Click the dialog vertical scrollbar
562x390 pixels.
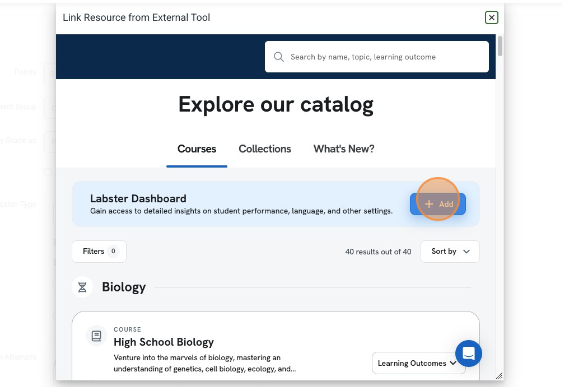500,46
